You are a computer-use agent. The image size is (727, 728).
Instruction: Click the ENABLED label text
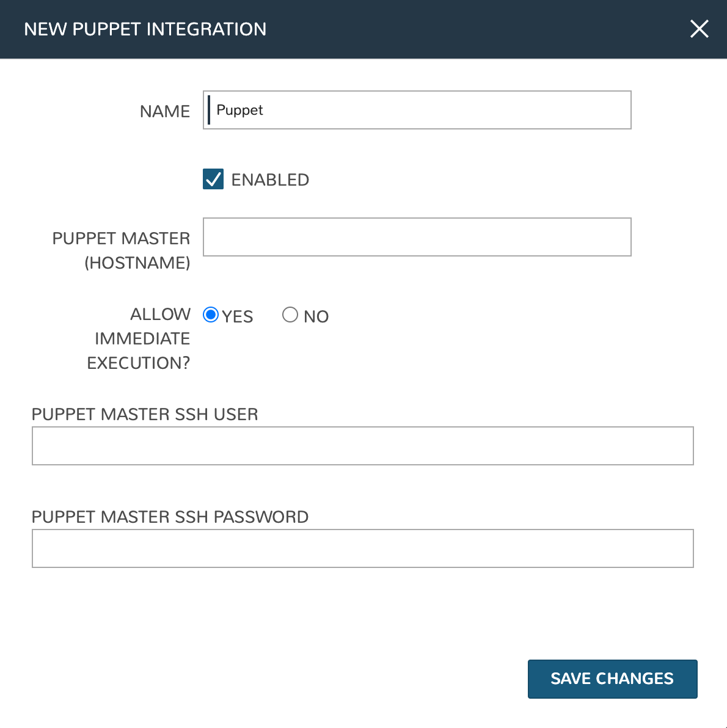click(270, 180)
